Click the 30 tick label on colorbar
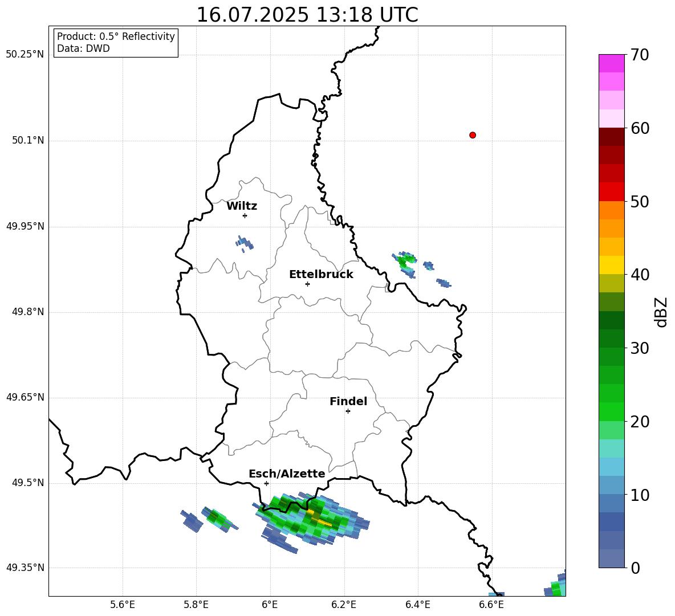 640,348
